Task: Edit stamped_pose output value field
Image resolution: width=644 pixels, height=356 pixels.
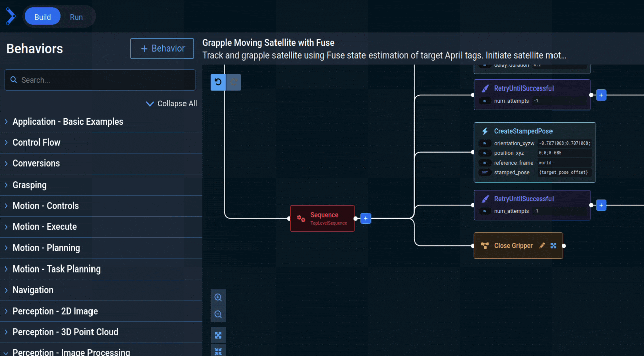Action: pos(565,172)
